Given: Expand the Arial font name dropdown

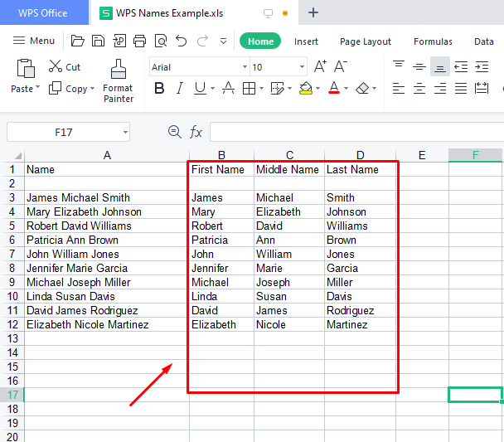Looking at the screenshot, I should pos(245,67).
